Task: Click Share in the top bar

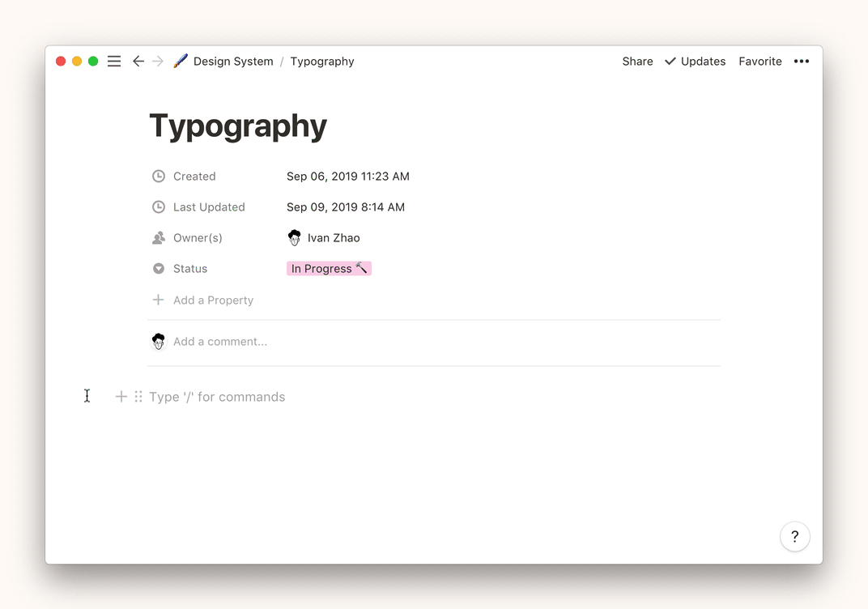Action: (x=637, y=62)
